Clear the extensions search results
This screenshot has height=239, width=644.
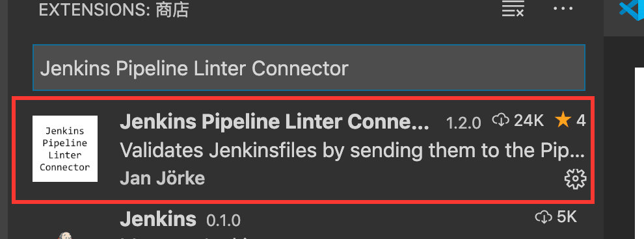click(513, 8)
